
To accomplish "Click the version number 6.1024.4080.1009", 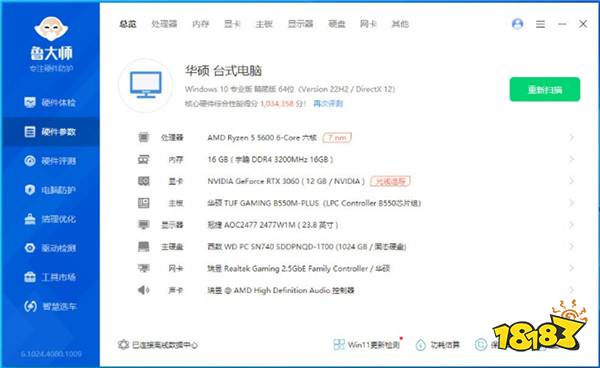I will (x=51, y=354).
